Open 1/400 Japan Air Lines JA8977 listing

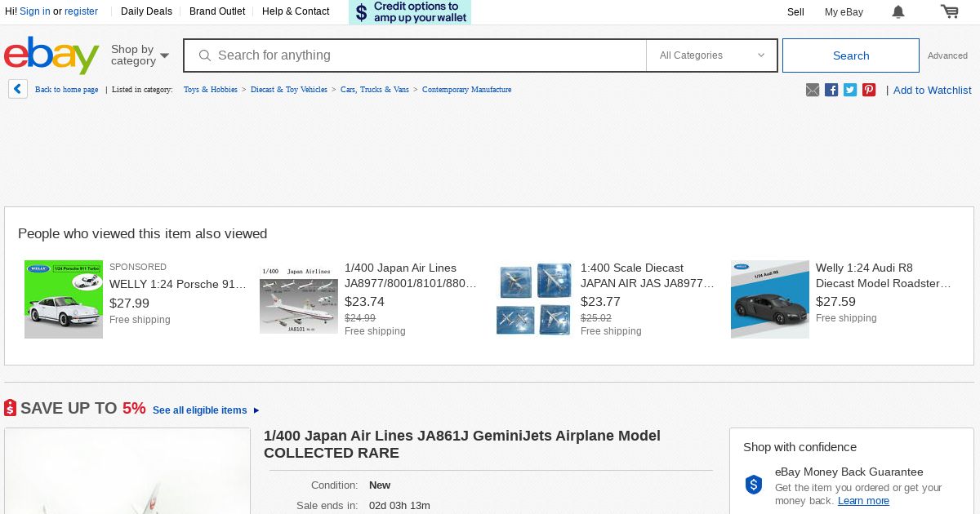pos(411,276)
